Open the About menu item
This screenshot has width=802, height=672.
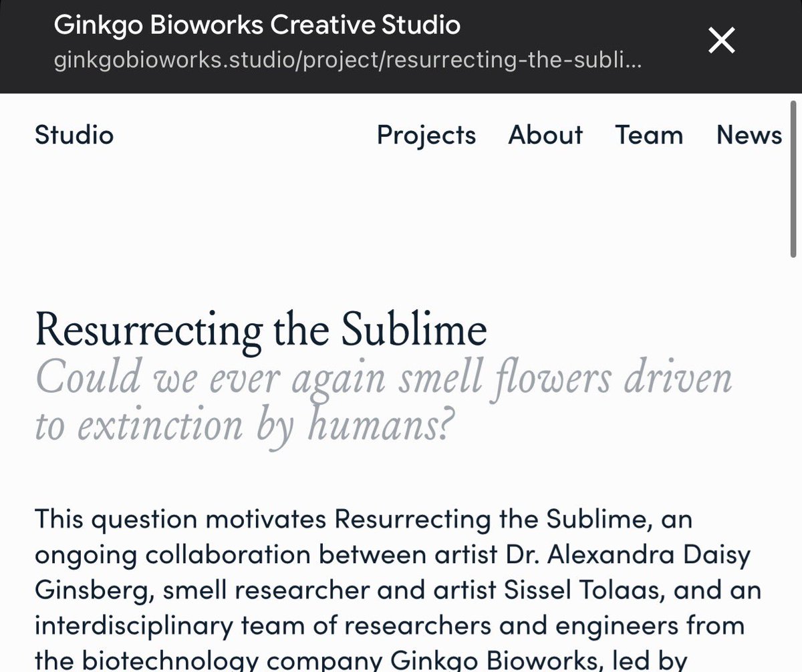coord(545,135)
